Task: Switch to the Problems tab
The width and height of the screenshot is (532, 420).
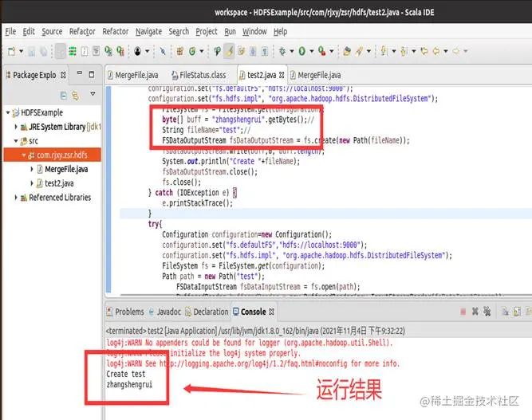Action: [125, 312]
